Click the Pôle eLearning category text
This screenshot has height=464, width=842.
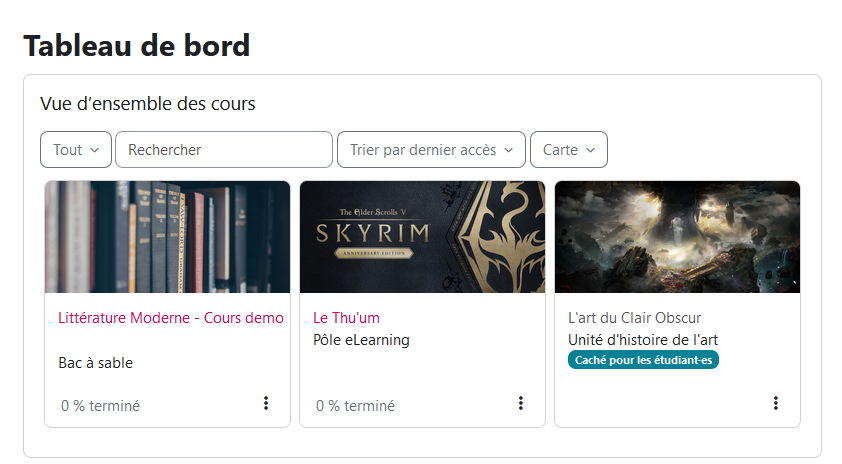click(361, 340)
